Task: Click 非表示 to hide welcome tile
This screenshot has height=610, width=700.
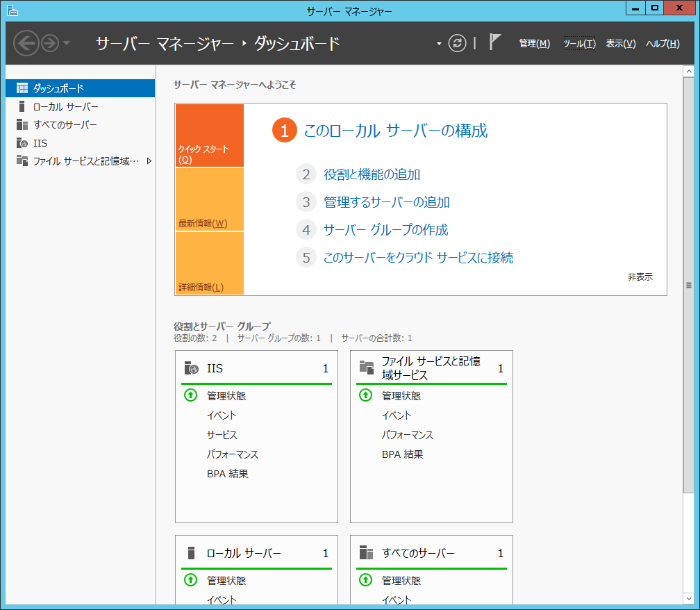Action: coord(640,277)
